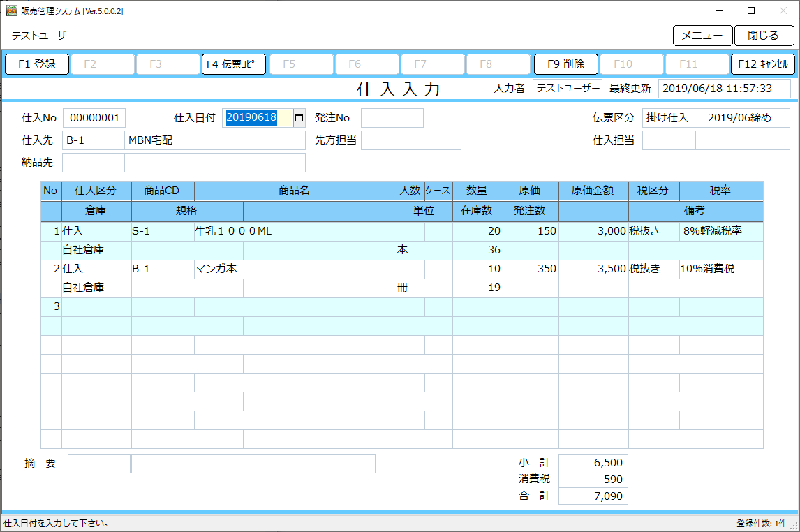The image size is (800, 532).
Task: Click F1 登録 to register the entry
Action: (37, 64)
